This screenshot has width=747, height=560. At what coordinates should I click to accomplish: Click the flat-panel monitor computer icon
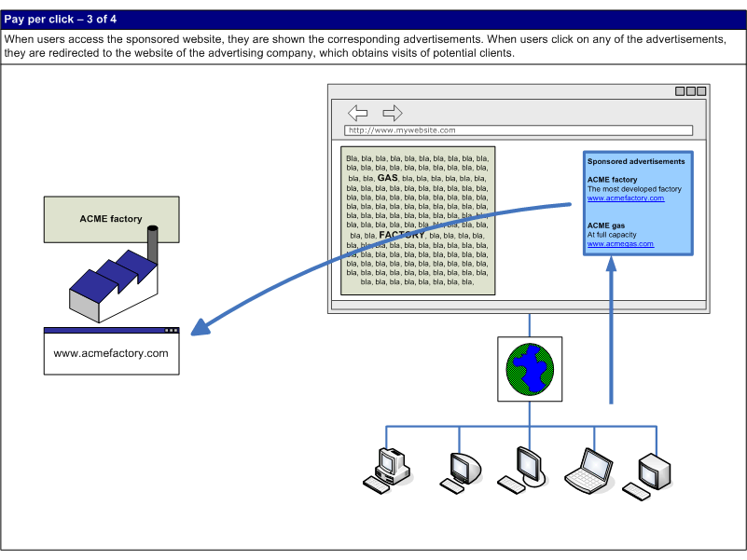pos(522,471)
